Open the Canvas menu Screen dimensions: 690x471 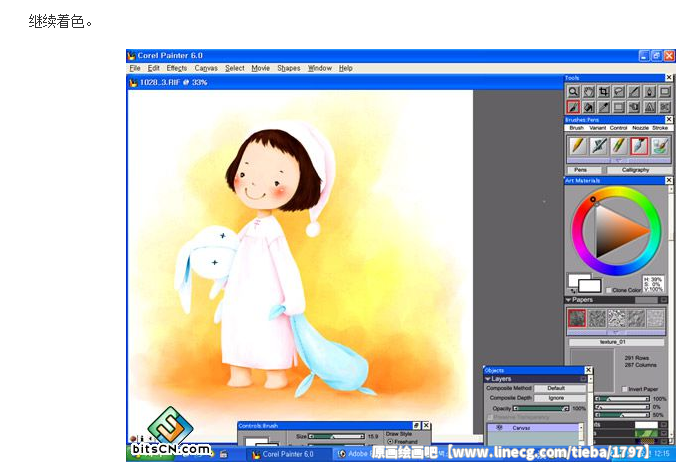click(206, 68)
